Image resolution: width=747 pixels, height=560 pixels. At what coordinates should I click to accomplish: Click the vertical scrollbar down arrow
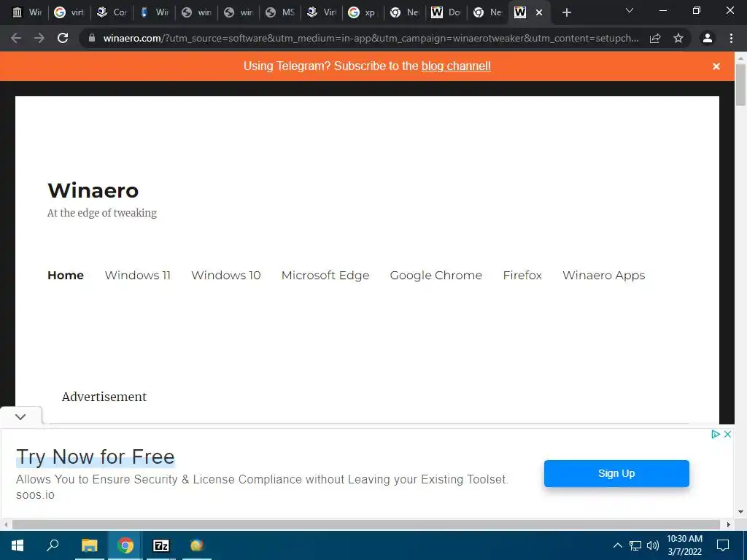tap(740, 512)
